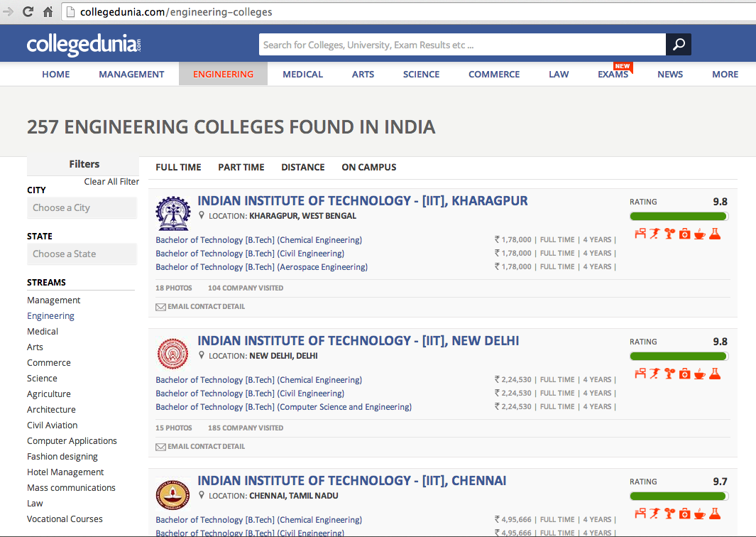Viewport: 756px width, 537px height.
Task: Click IIT Chennai gym facility icon
Action: point(669,514)
